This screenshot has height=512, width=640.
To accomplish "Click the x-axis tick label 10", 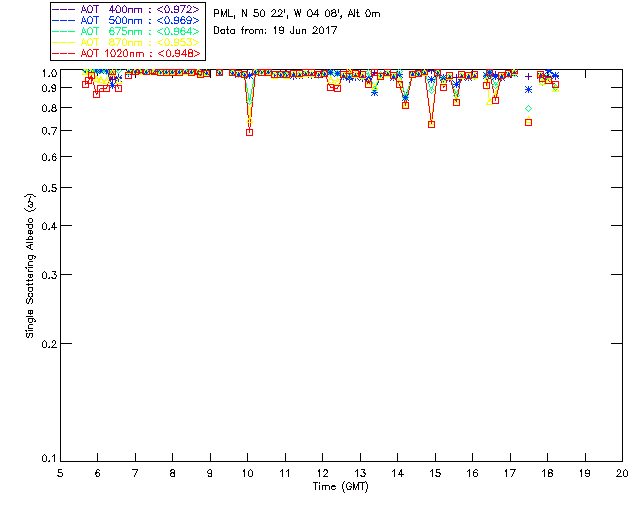I will click(247, 473).
